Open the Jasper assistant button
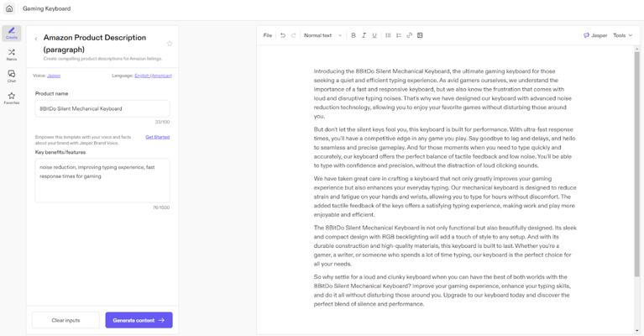The height and width of the screenshot is (336, 644). [x=595, y=35]
